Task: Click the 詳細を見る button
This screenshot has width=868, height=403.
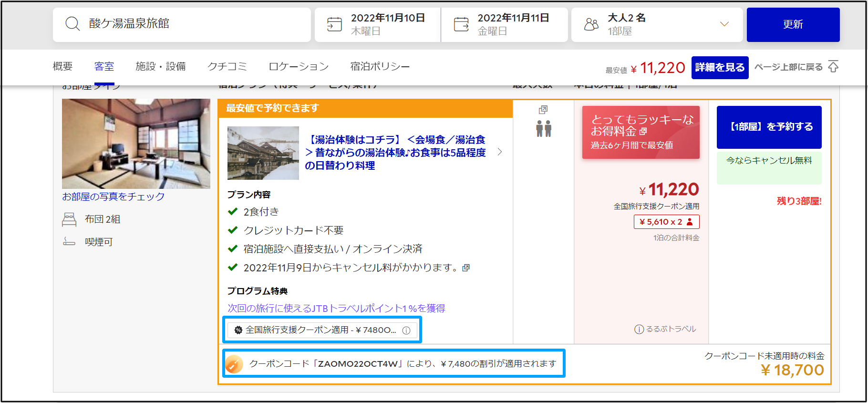Action: coord(720,68)
